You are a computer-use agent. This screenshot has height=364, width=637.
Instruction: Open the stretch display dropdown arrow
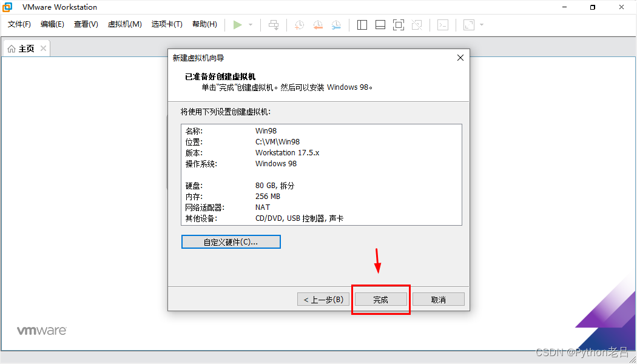[482, 25]
